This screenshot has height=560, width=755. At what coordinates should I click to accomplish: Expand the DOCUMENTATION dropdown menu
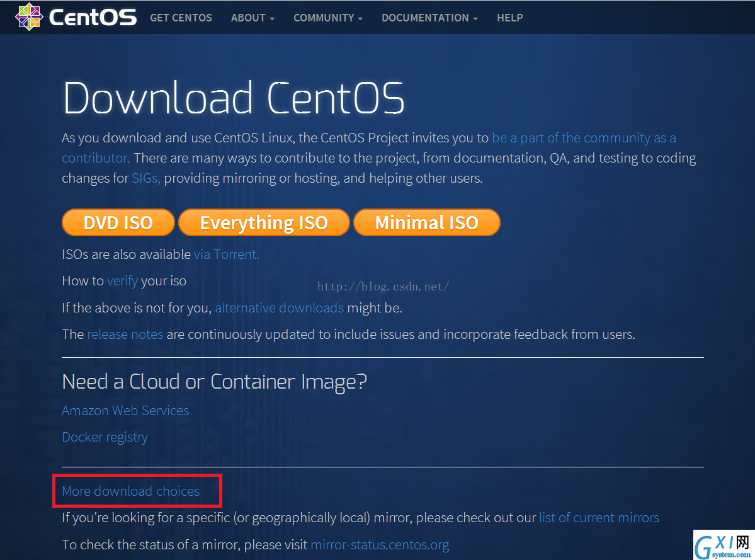[x=429, y=18]
